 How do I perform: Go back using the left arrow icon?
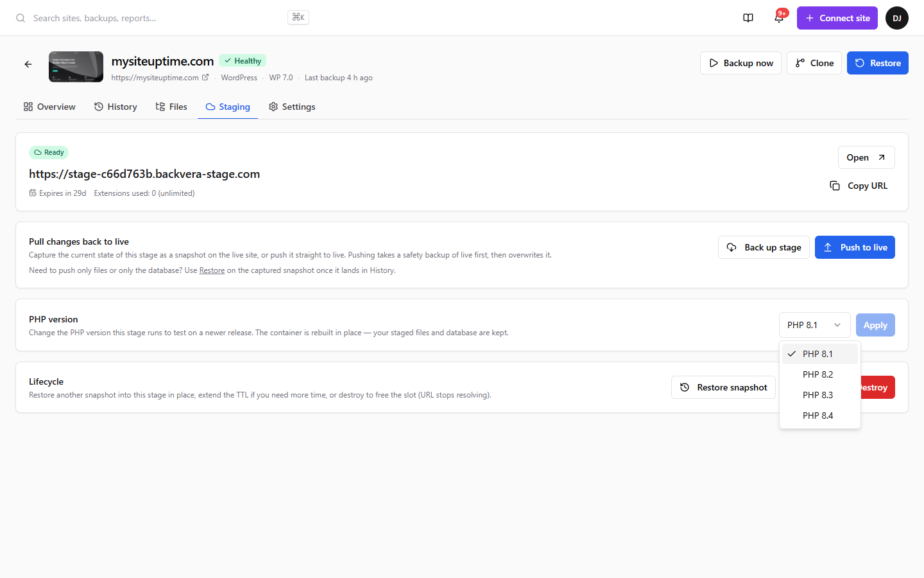pos(28,64)
